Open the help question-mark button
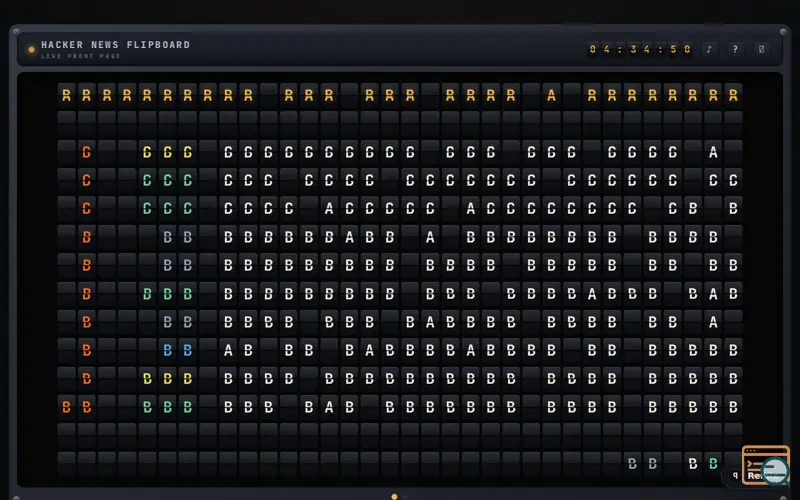 pos(735,49)
